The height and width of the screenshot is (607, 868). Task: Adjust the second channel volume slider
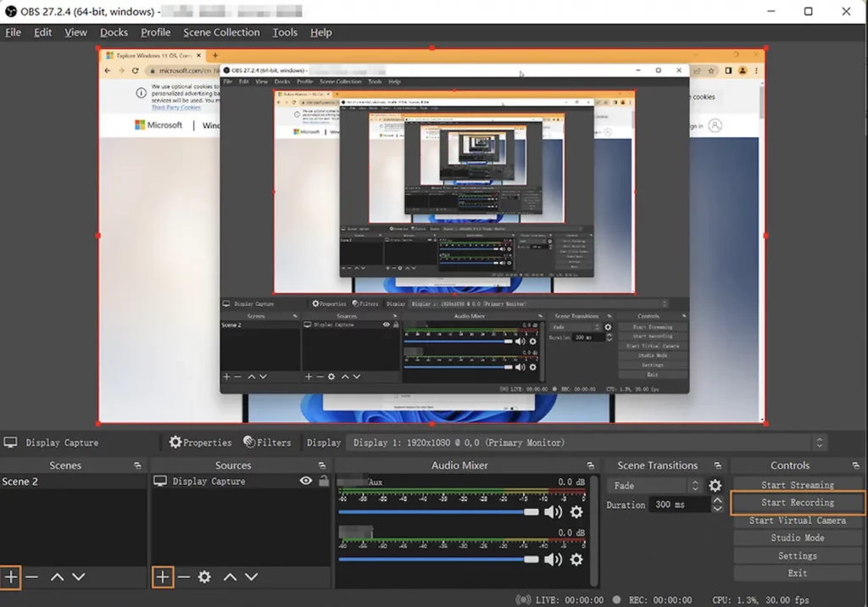438,560
